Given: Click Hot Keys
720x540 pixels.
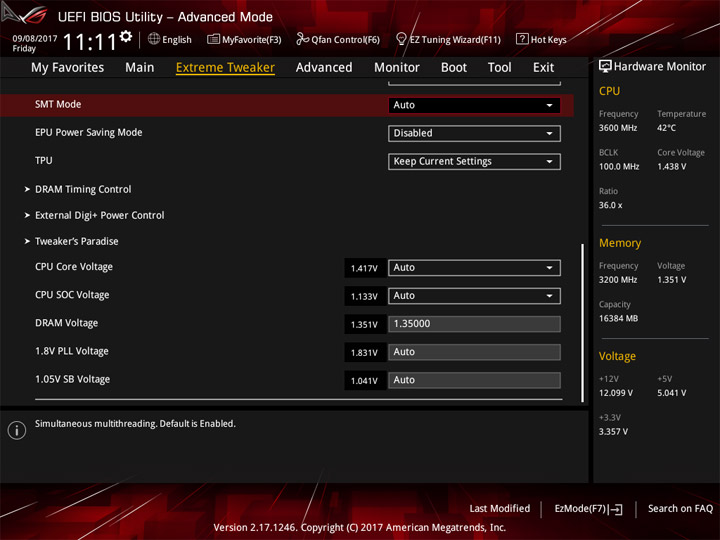Looking at the screenshot, I should (x=541, y=39).
